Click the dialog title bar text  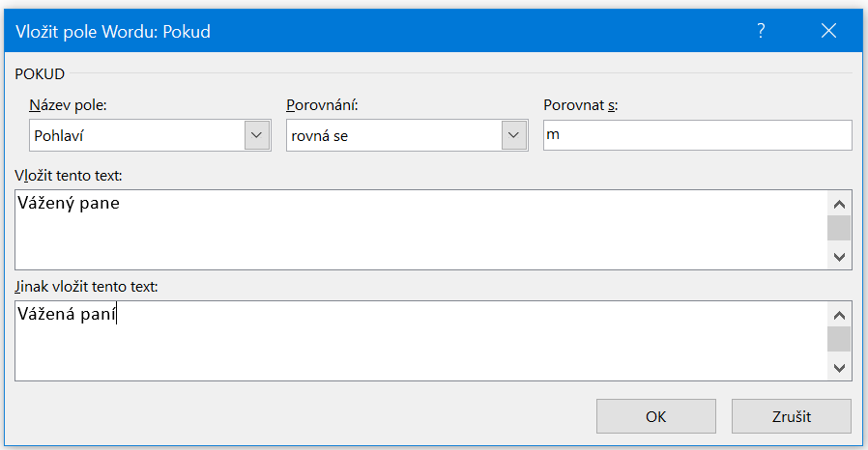(x=113, y=32)
